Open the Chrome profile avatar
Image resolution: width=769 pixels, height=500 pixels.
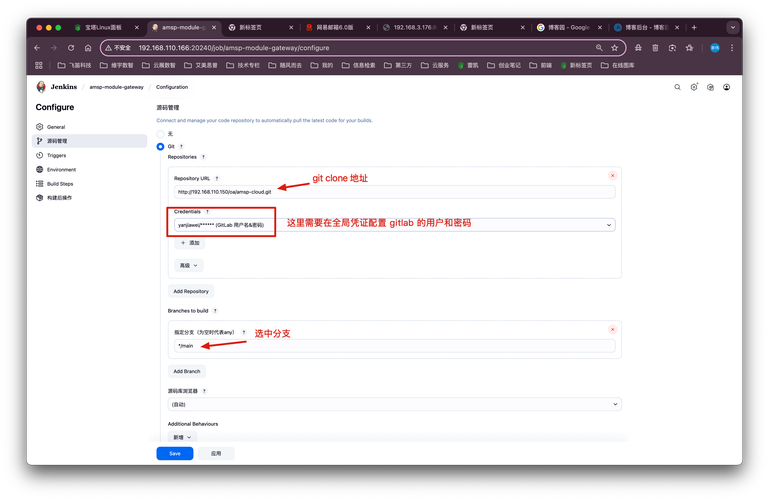point(715,48)
